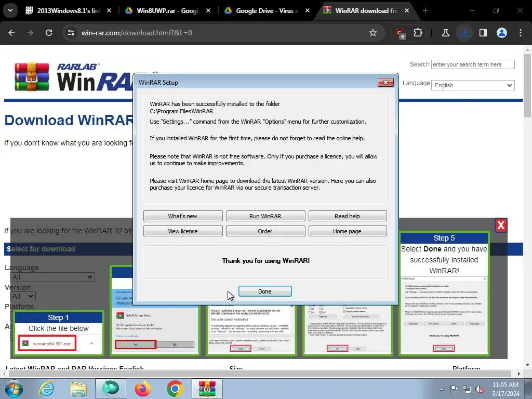Open the tab search chevron dropdown
Viewport: 532px width, 399px height.
pos(10,10)
